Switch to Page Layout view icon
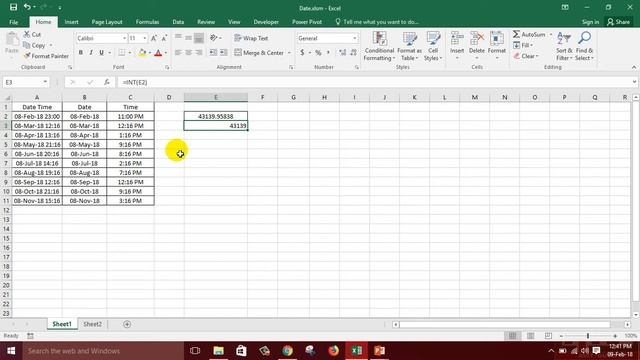Viewport: 640px width, 360px height. pos(530,336)
